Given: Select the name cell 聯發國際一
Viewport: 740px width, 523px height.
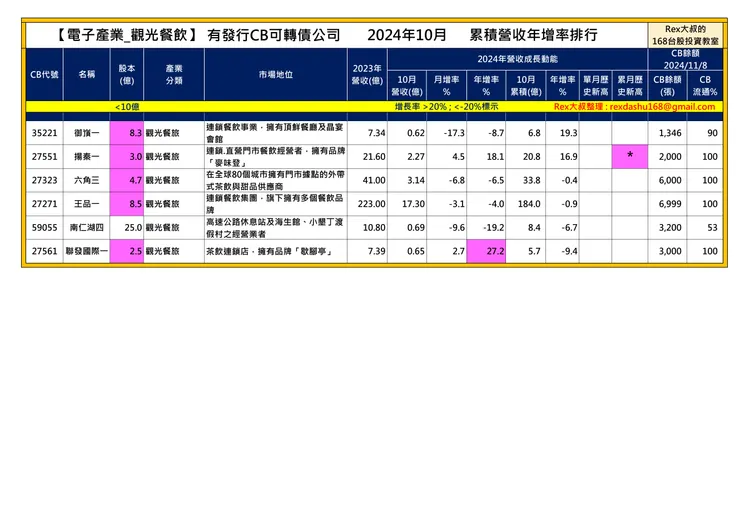Looking at the screenshot, I should 87,251.
